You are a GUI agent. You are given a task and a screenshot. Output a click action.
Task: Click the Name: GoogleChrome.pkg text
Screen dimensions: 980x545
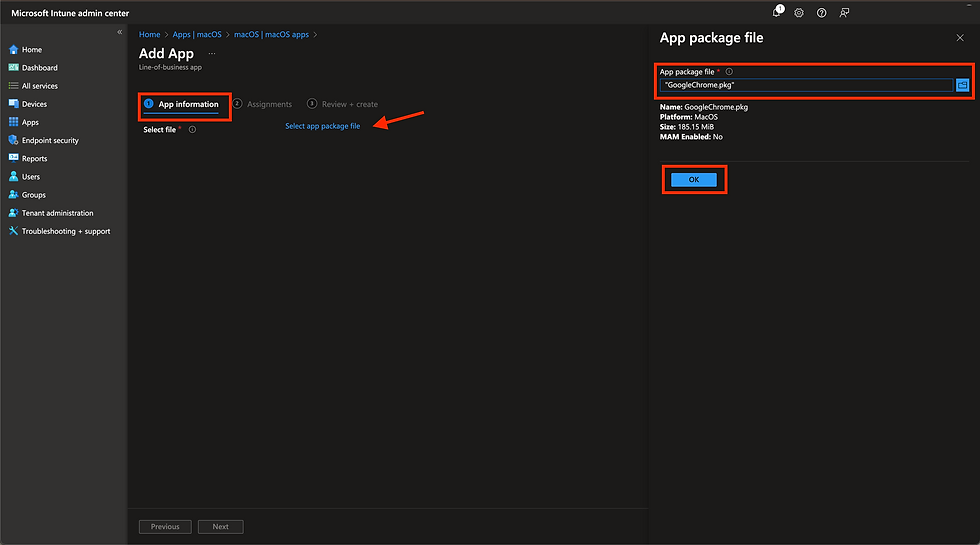click(x=704, y=107)
